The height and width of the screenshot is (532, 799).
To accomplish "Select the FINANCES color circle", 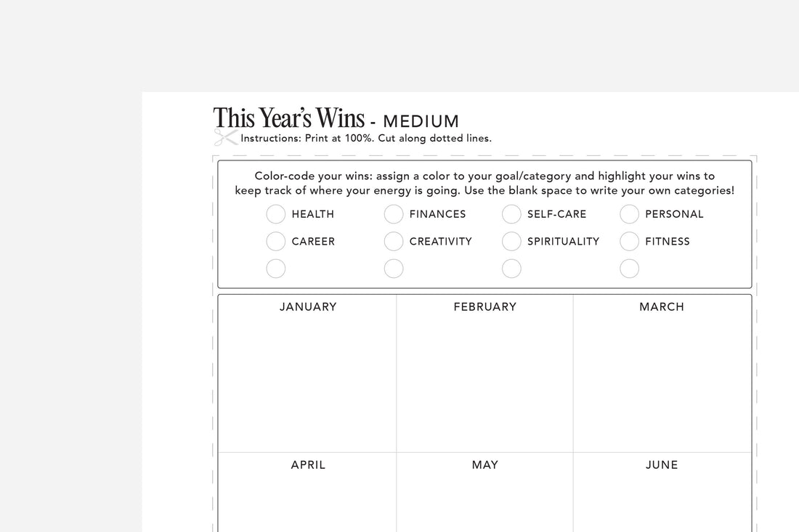I will 394,214.
